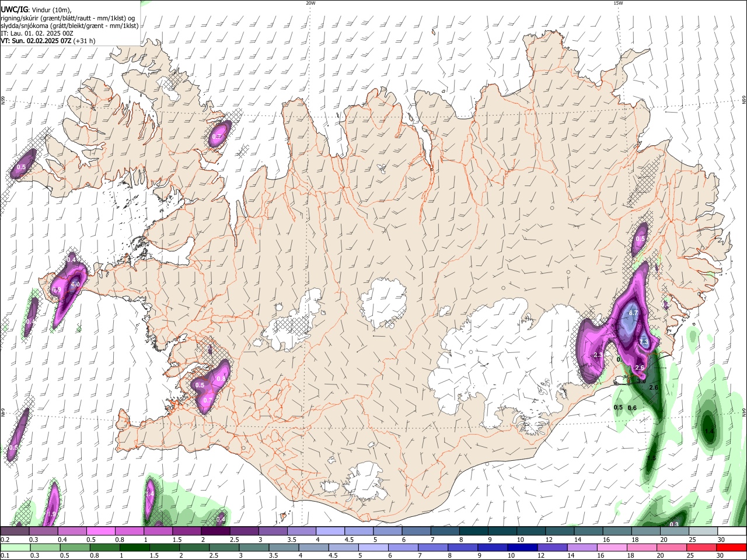Click the 1.9 value near bottom-left coast
This screenshot has height=560, width=747.
tap(51, 514)
